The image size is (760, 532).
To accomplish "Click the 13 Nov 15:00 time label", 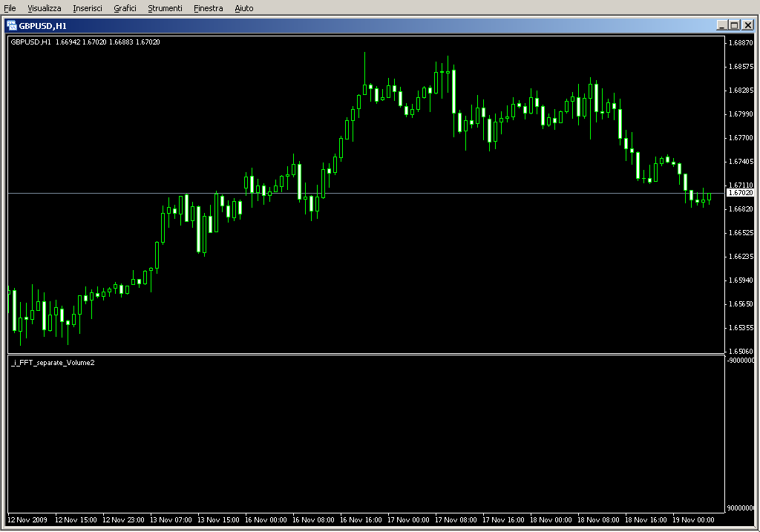I will [218, 520].
